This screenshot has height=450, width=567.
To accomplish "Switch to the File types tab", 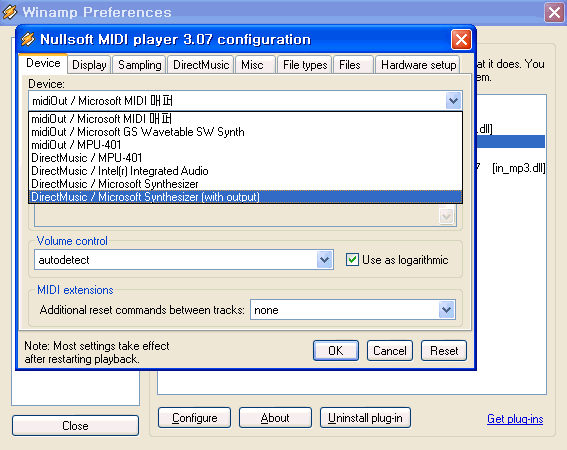I will (x=304, y=65).
